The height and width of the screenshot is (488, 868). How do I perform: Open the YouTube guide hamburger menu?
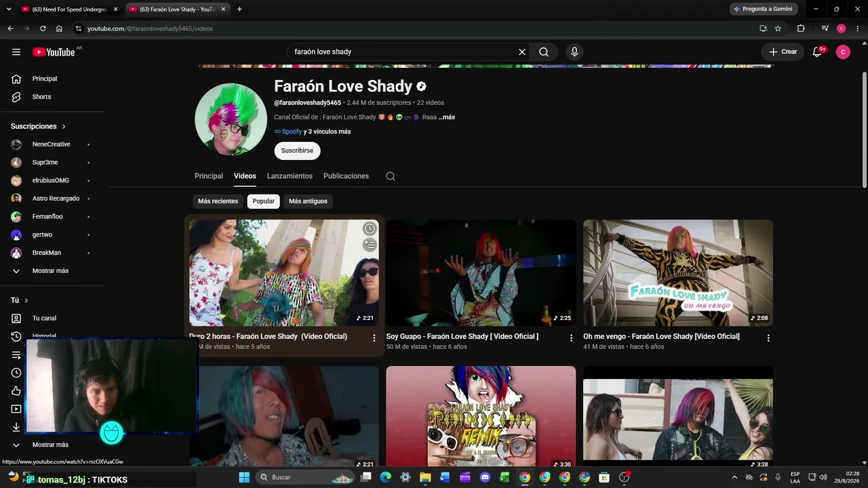[16, 52]
